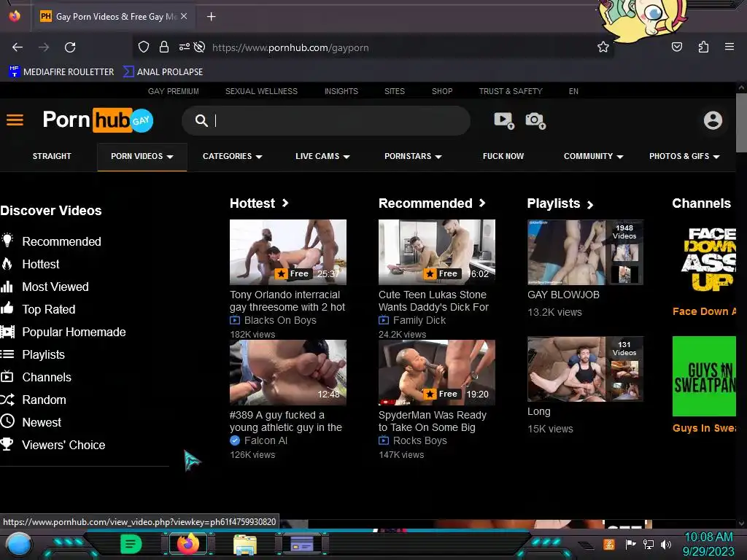Open the playlist thumbnail with 1948 videos

[585, 252]
